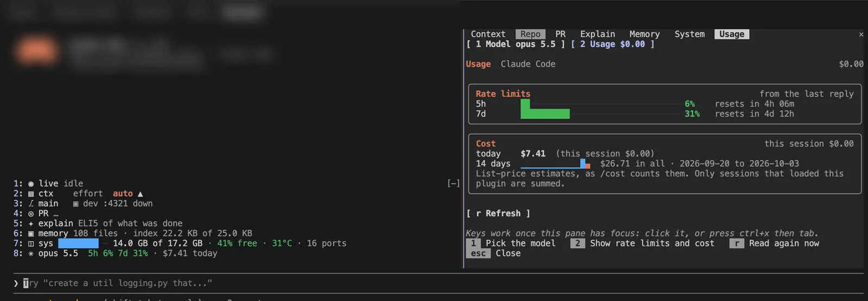Screen dimensions: 868x301
Task: Click the 'Claude Code' label
Action: (528, 64)
